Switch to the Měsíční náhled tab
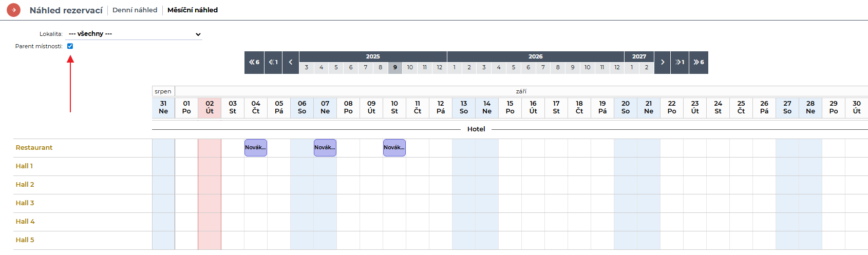The width and height of the screenshot is (868, 255). click(193, 10)
